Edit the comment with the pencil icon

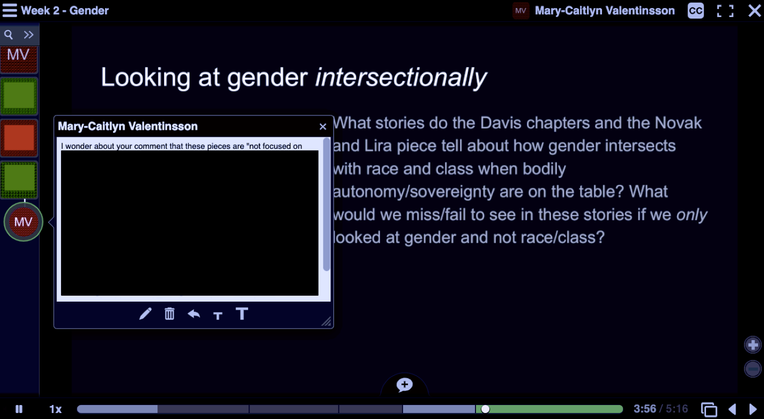click(x=145, y=314)
